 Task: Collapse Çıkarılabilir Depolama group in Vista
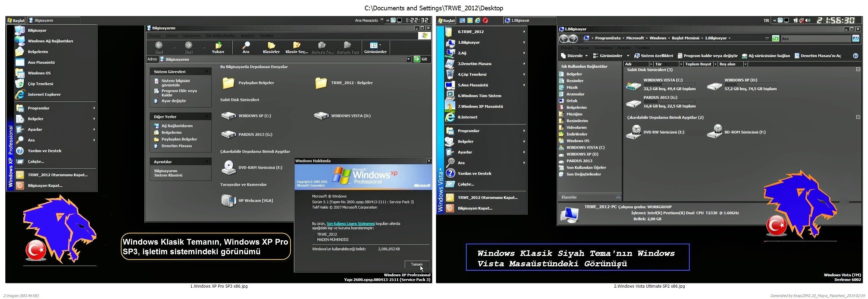tap(858, 117)
